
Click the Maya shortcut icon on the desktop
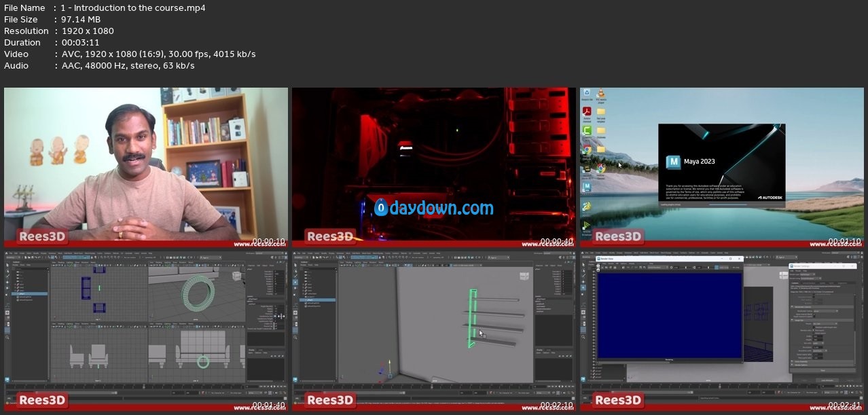(x=586, y=186)
